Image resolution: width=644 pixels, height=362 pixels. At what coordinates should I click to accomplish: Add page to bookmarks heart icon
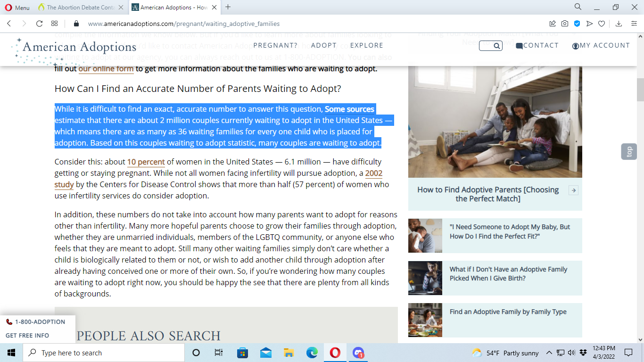(602, 24)
